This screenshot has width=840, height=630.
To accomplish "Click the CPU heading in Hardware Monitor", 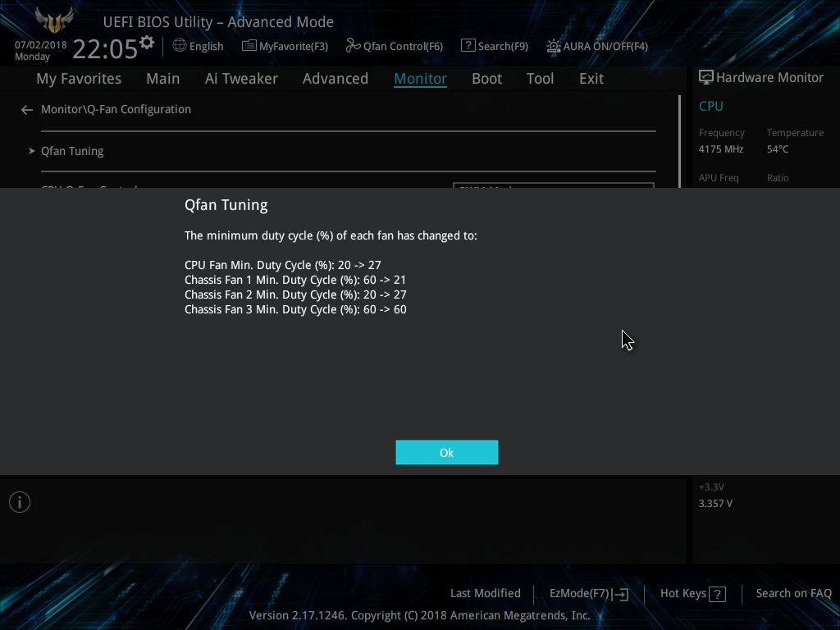I will click(711, 106).
